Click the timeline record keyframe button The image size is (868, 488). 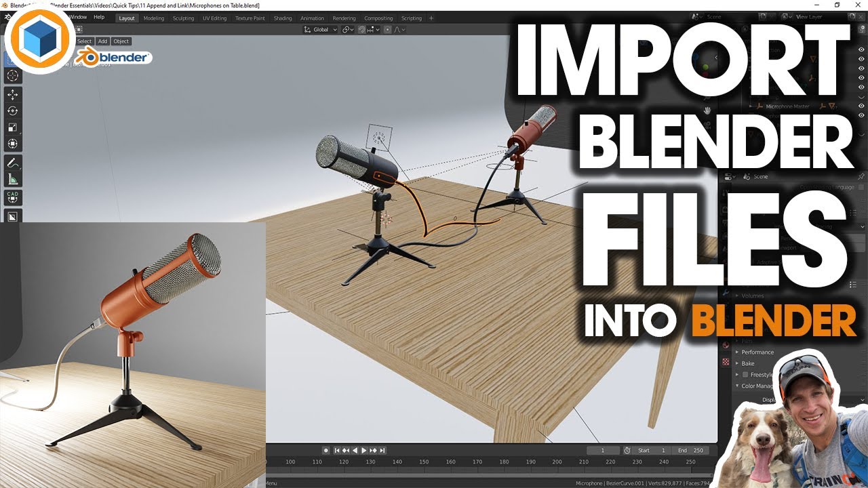[x=326, y=450]
